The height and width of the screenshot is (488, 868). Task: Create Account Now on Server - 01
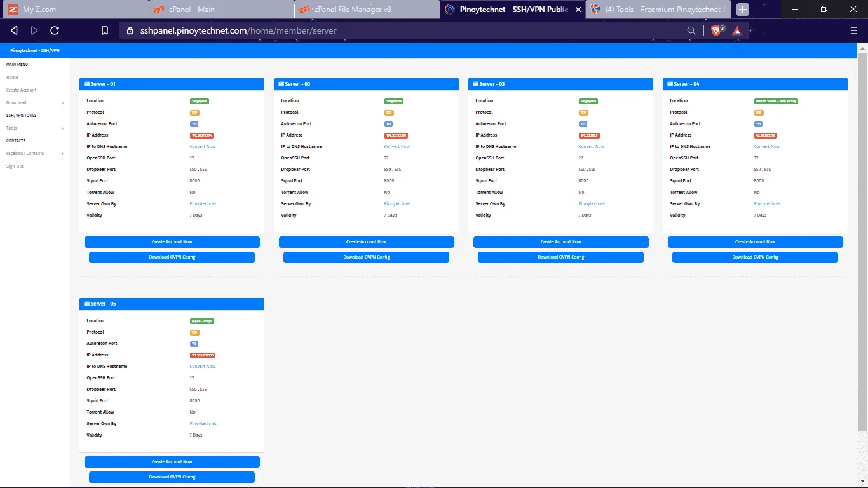click(x=172, y=242)
